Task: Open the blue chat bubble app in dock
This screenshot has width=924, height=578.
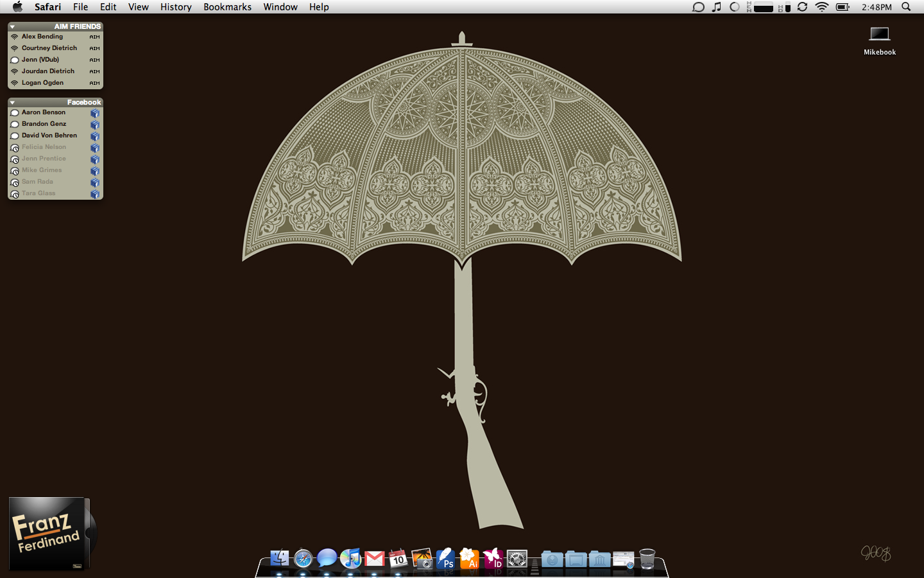Action: (x=327, y=558)
